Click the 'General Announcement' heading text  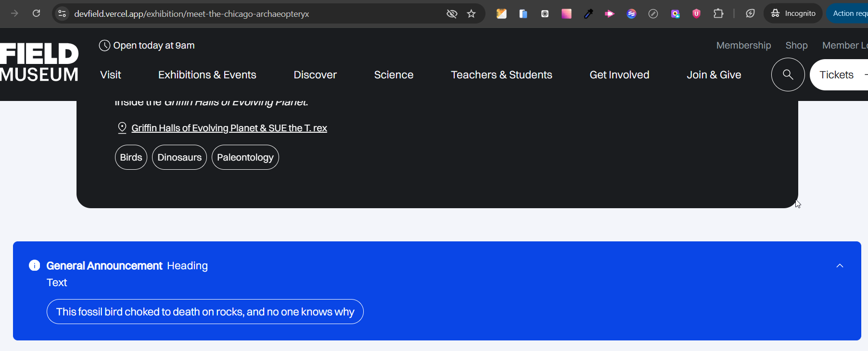104,266
